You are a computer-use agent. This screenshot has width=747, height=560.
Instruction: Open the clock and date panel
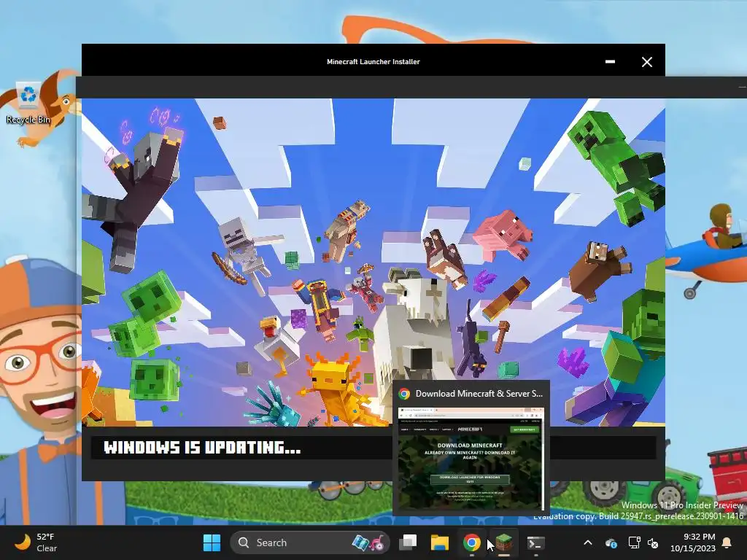693,542
